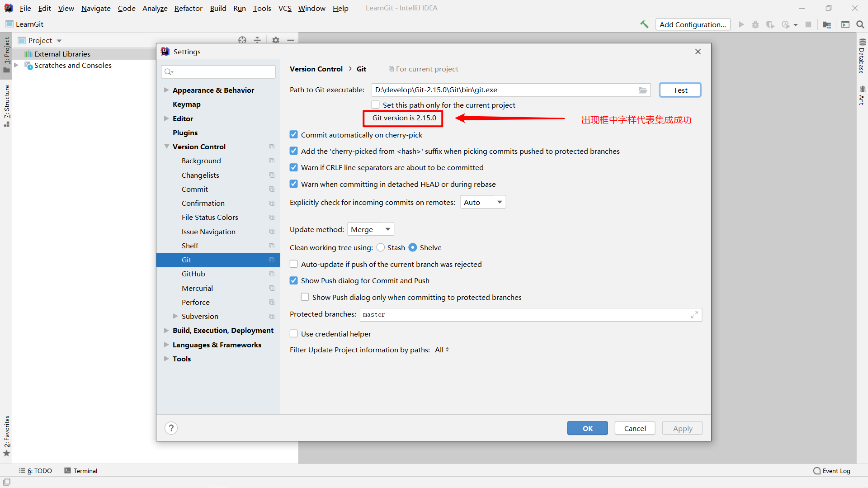Open the Structure tool window
868x488 pixels.
pyautogui.click(x=7, y=106)
